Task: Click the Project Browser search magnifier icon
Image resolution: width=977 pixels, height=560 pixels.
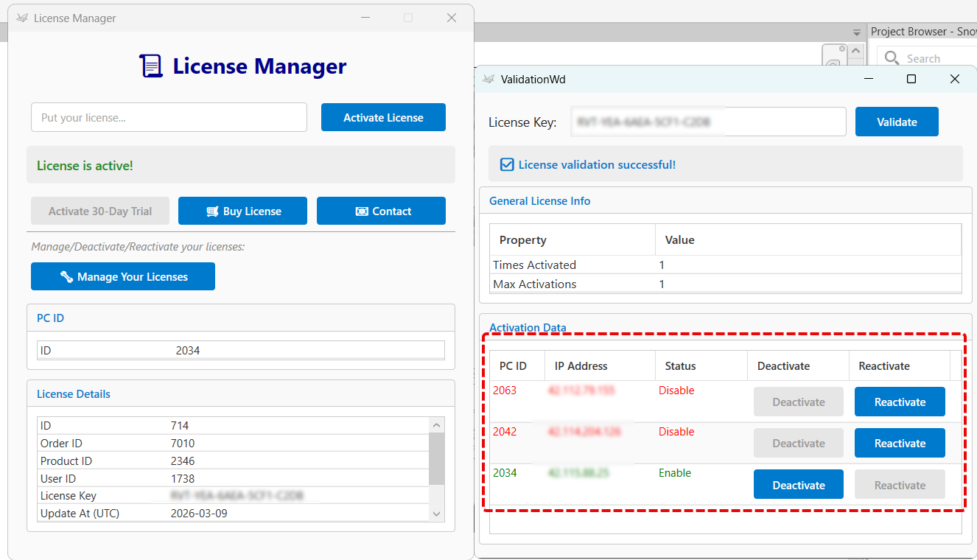Action: click(x=892, y=58)
